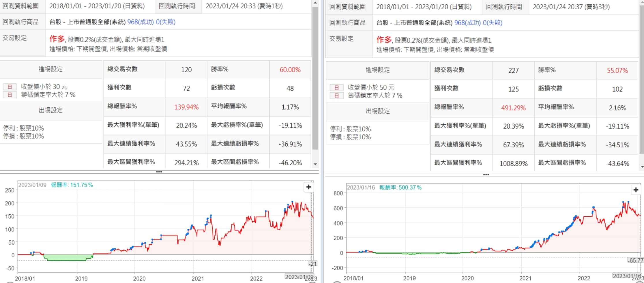
Task: Click the left panel vertical scrollbar thumb
Action: [315, 78]
